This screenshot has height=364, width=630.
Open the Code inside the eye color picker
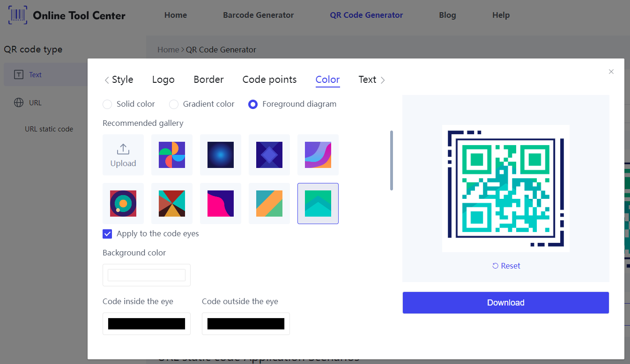[x=147, y=324]
